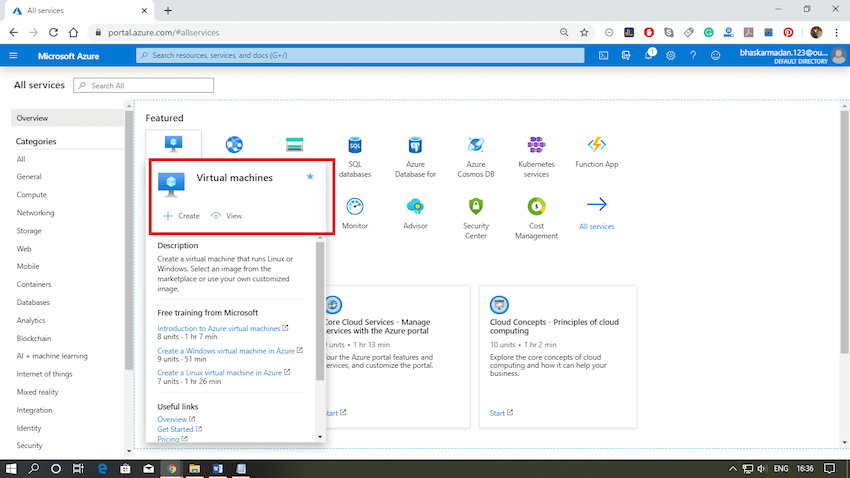Image resolution: width=850 pixels, height=478 pixels.
Task: Select the Databases category
Action: (x=33, y=302)
